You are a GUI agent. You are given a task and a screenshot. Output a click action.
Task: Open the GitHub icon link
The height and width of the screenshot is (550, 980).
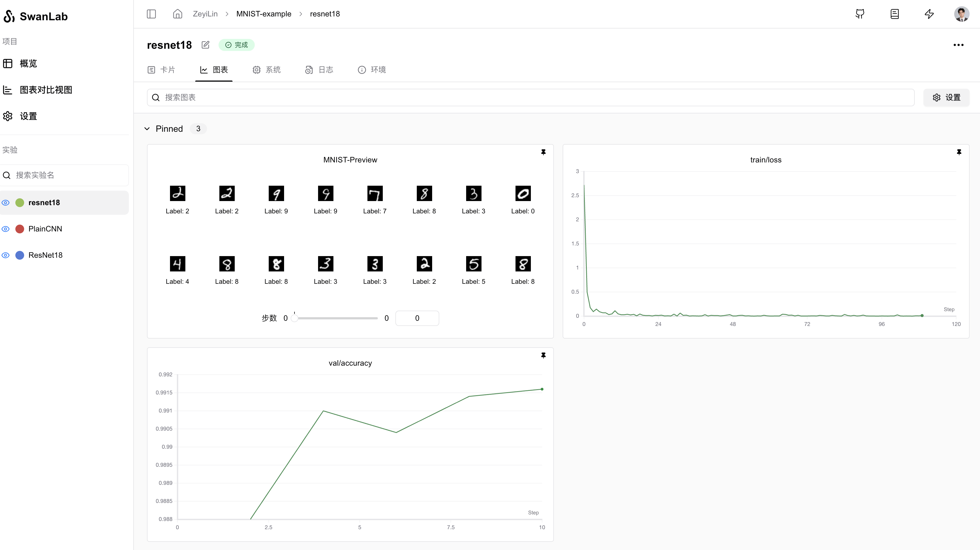point(860,14)
